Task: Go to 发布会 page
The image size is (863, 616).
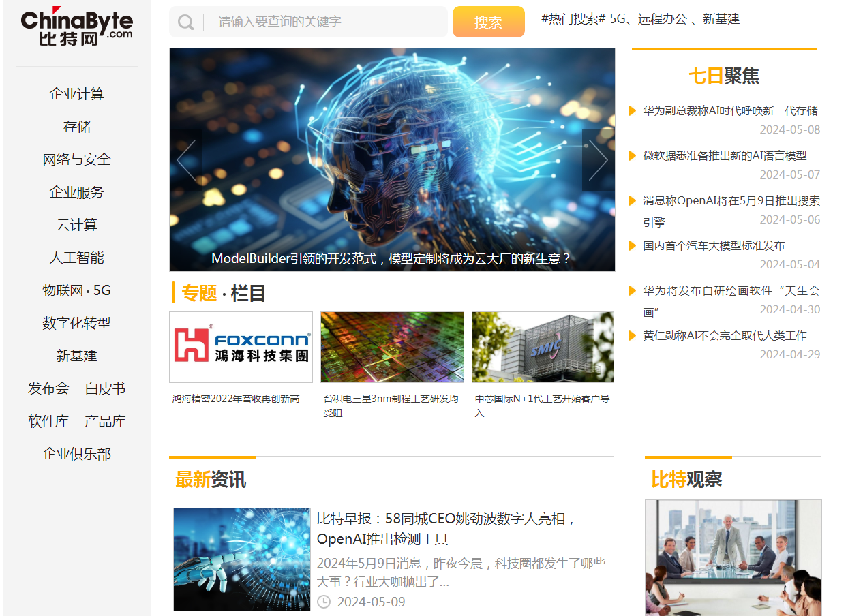Action: (48, 388)
